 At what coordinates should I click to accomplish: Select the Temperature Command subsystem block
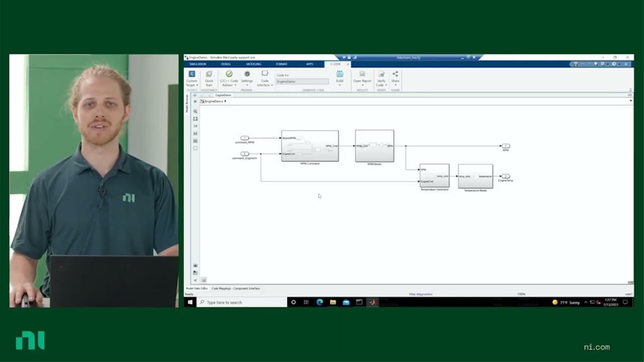point(435,175)
